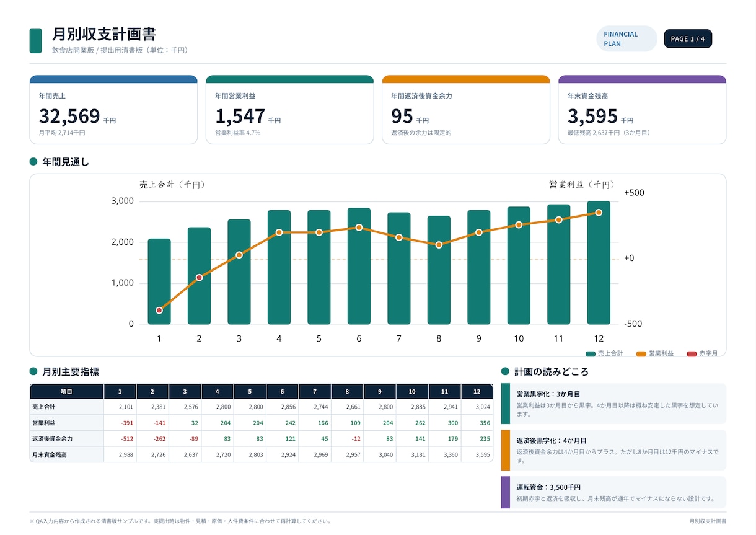Click the FINANCIAL PLAN badge
The width and height of the screenshot is (756, 535).
pos(626,38)
